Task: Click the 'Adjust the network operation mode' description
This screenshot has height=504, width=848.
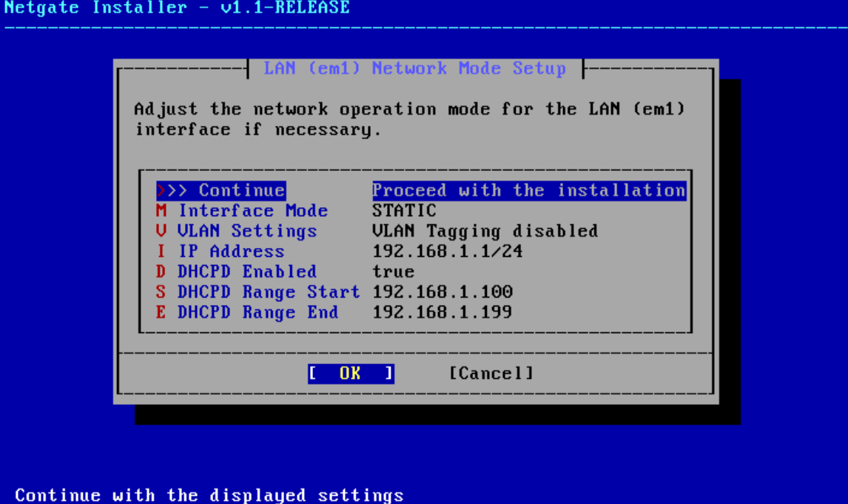Action: click(x=409, y=119)
